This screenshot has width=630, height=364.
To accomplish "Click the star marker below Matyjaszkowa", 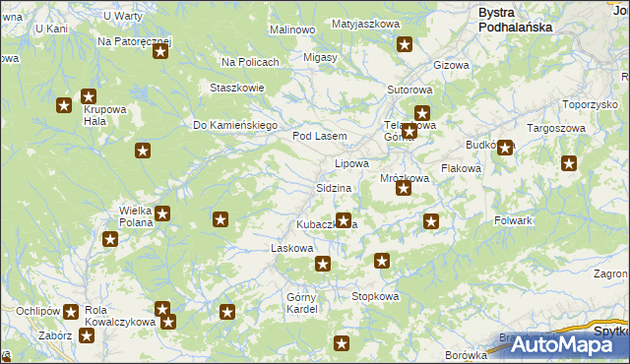I will [x=405, y=44].
